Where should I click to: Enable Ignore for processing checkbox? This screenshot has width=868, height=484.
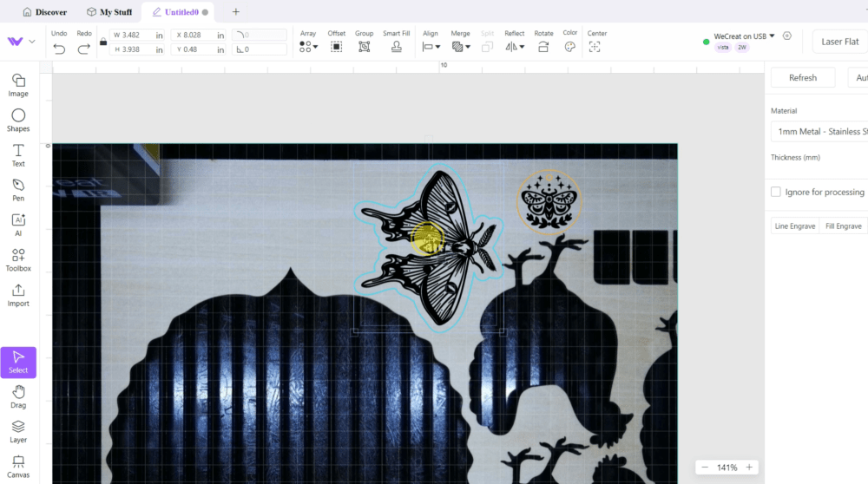coord(776,192)
